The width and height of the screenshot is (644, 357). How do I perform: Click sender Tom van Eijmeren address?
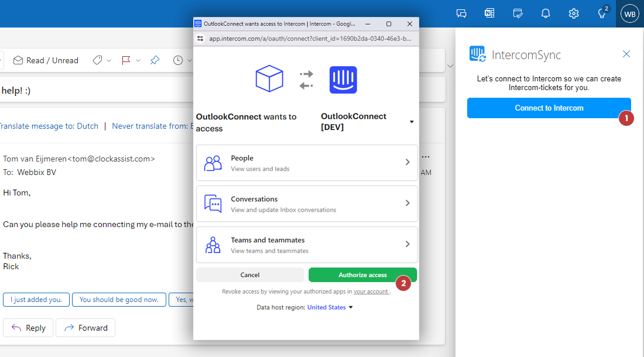tap(79, 159)
